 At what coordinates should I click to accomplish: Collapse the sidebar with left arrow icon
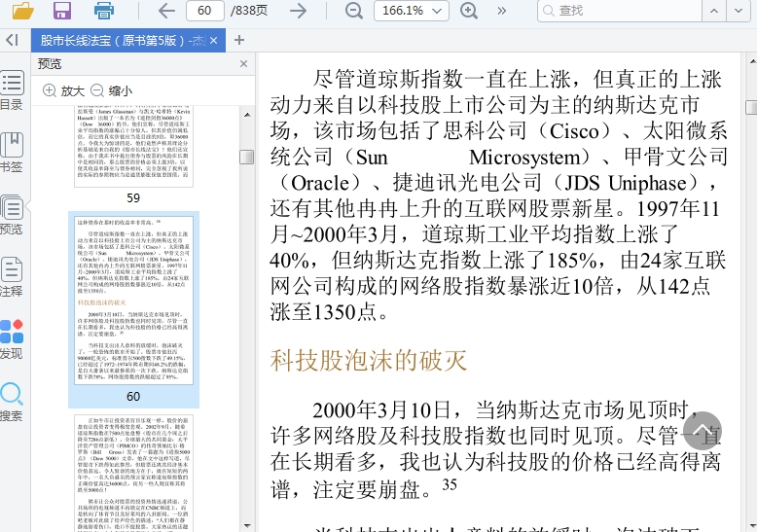pos(12,40)
